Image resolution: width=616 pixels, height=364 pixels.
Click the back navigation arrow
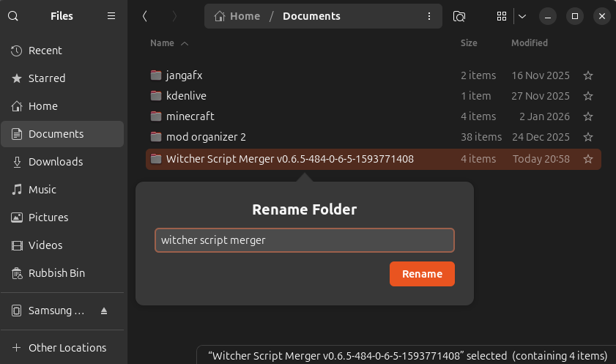(146, 16)
